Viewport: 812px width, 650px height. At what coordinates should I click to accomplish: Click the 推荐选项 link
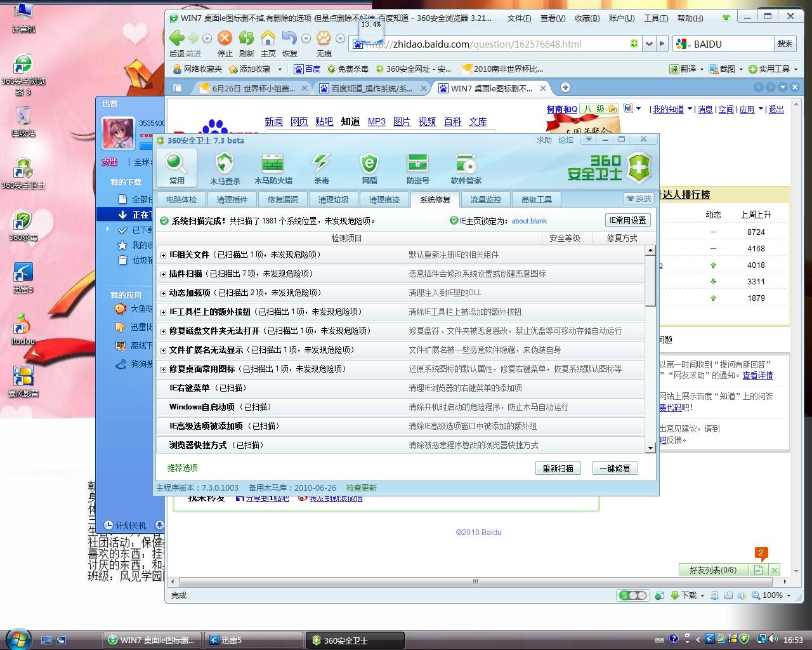(183, 468)
